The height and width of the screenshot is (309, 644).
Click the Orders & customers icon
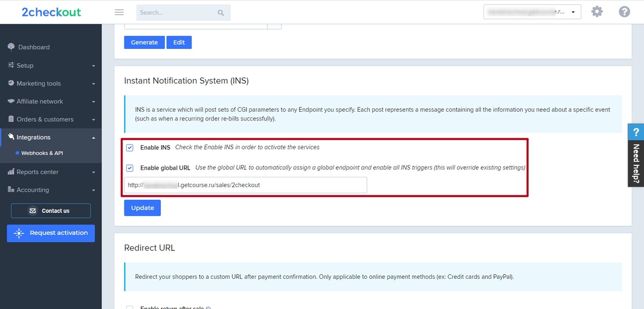[x=11, y=119]
